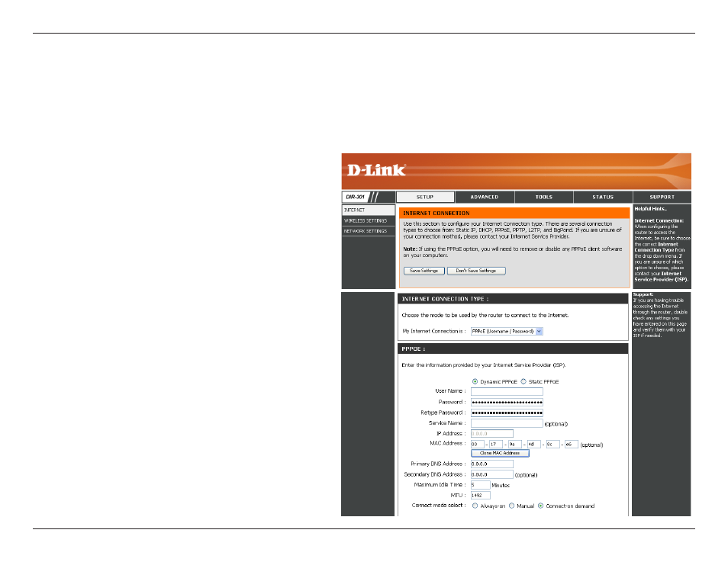Viewport: 728px width, 562px height.
Task: Click the first MAC Address octet field
Action: [477, 444]
